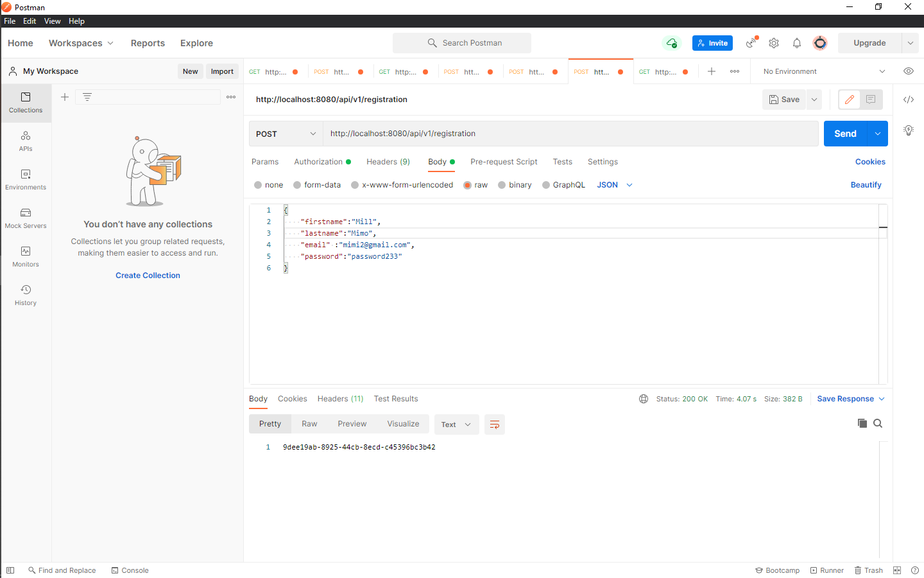The height and width of the screenshot is (578, 924).
Task: Open the satellite capture requests icon
Action: point(751,43)
